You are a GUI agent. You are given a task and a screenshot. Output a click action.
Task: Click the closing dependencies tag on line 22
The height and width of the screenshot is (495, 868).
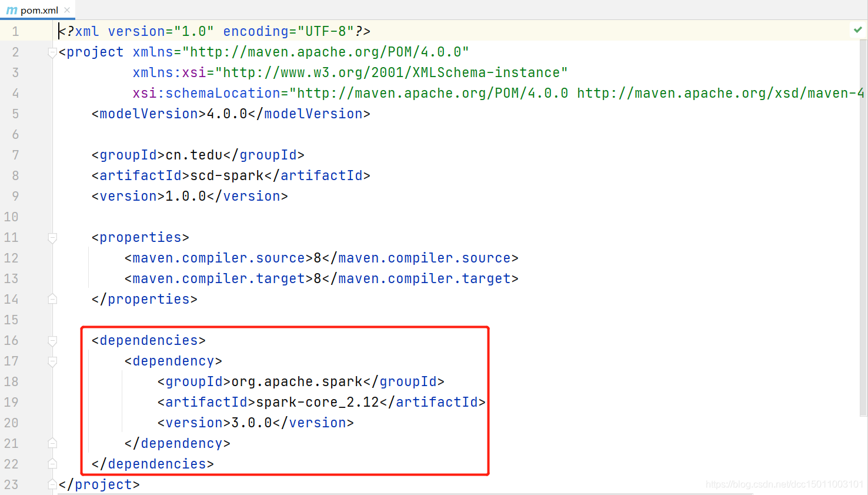tap(152, 464)
